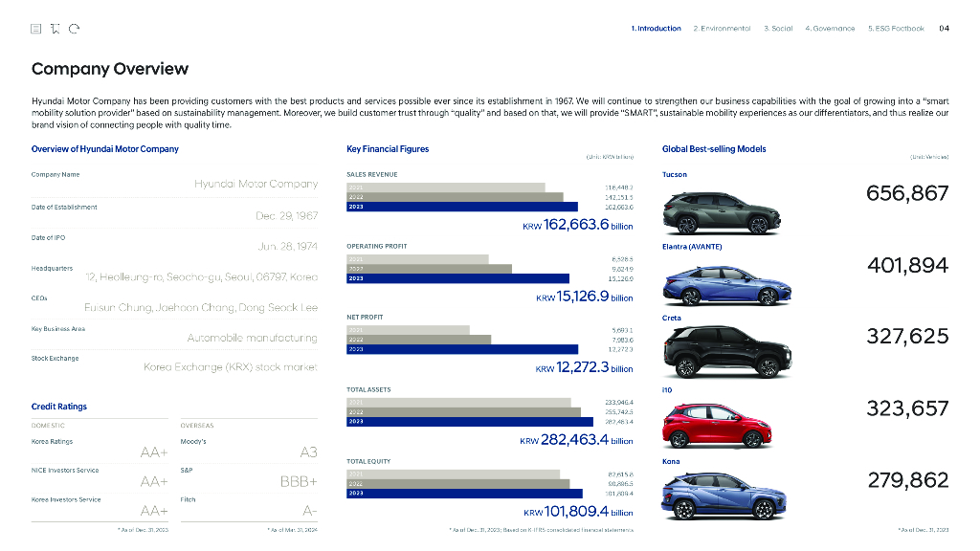
Task: Click the 'Hyundai Motor Company' name value
Action: coord(256,184)
